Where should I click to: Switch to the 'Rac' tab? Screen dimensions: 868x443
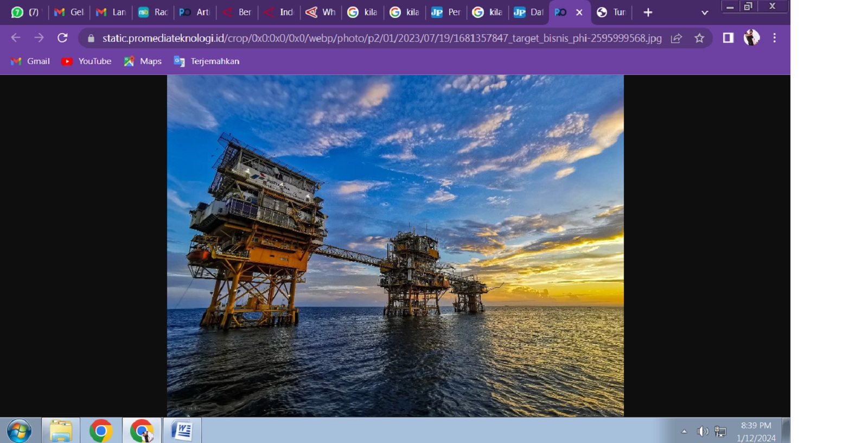pos(154,12)
